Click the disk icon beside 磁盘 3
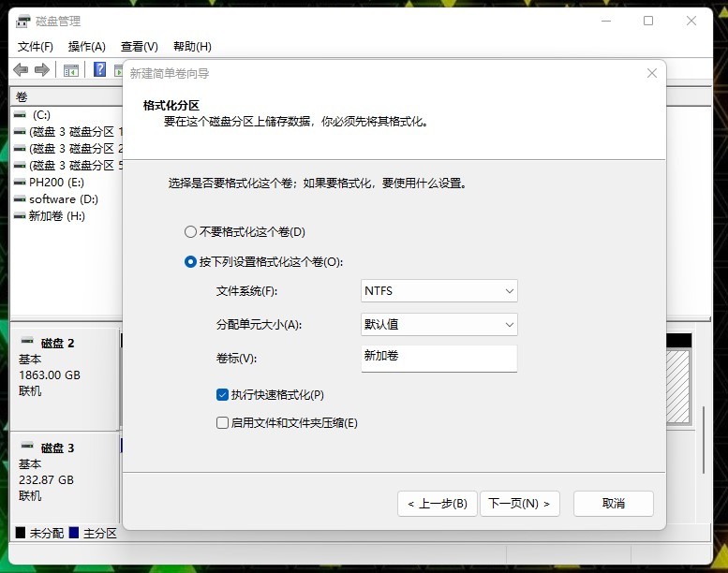Viewport: 728px width, 573px height. pyautogui.click(x=27, y=446)
